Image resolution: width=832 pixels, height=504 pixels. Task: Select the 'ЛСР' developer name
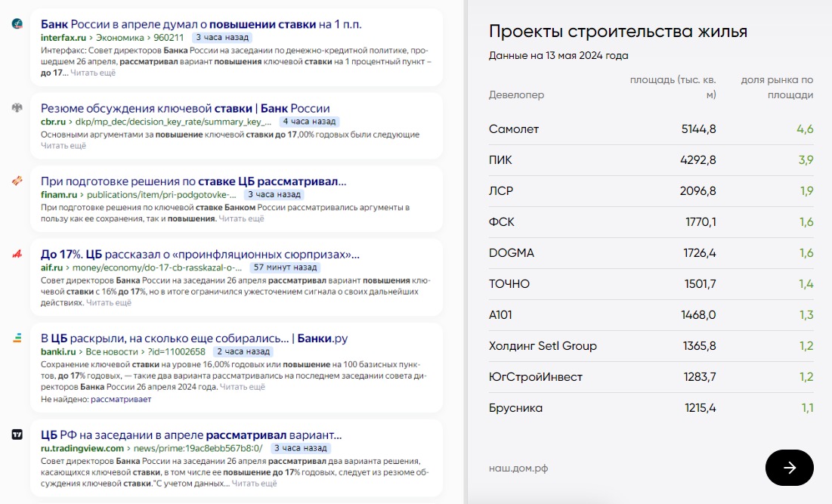click(x=501, y=191)
